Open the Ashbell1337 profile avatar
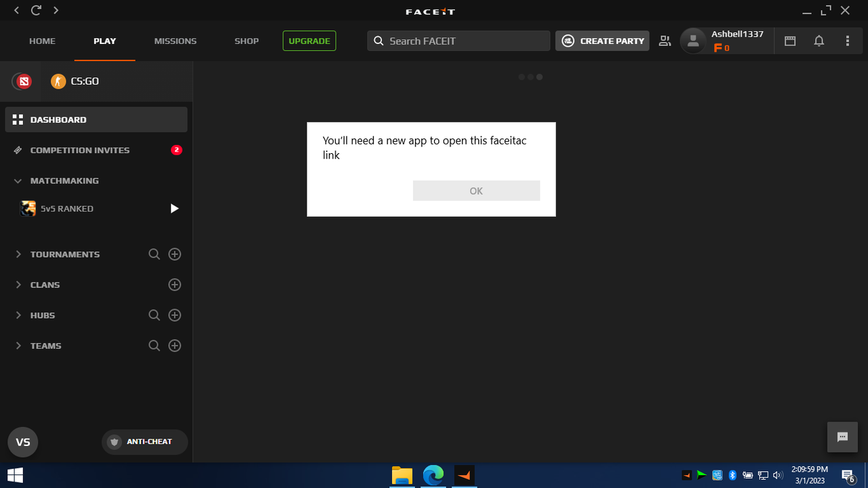868x488 pixels. pyautogui.click(x=693, y=41)
